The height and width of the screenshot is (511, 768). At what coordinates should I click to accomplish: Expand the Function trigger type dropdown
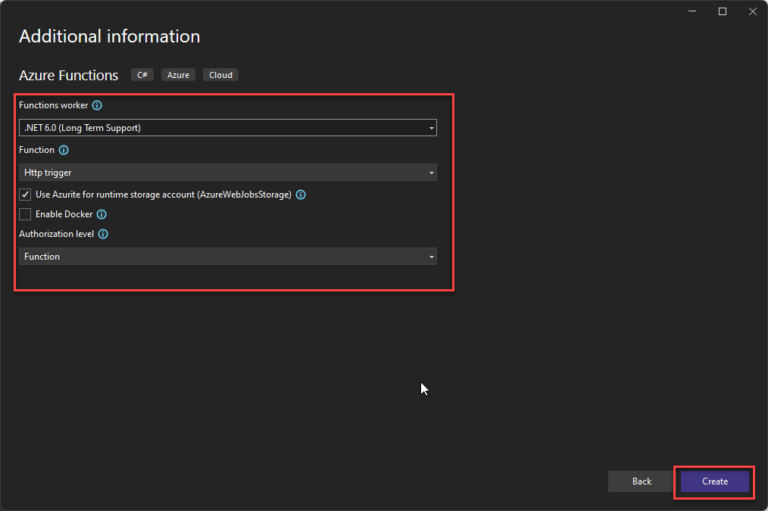[x=228, y=173]
